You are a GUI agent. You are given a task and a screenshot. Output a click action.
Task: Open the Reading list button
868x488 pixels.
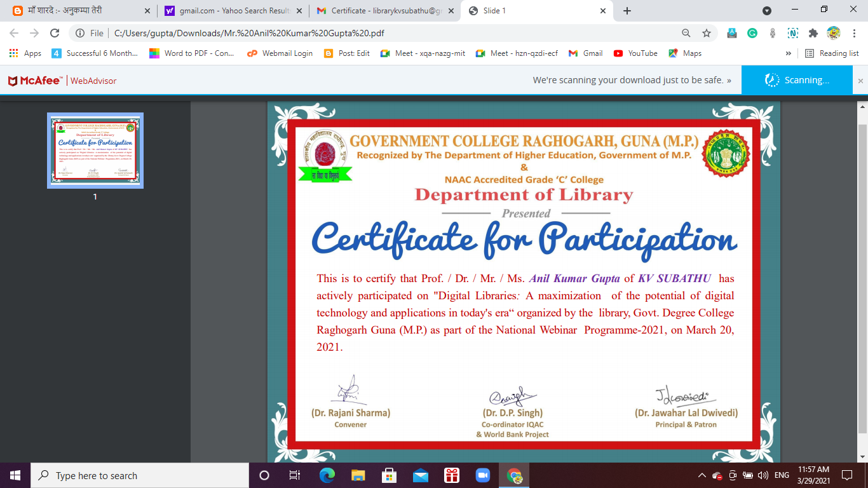(832, 53)
